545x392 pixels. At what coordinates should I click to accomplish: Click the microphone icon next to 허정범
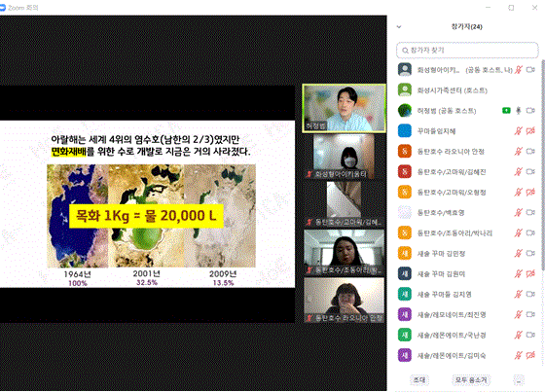pyautogui.click(x=518, y=111)
